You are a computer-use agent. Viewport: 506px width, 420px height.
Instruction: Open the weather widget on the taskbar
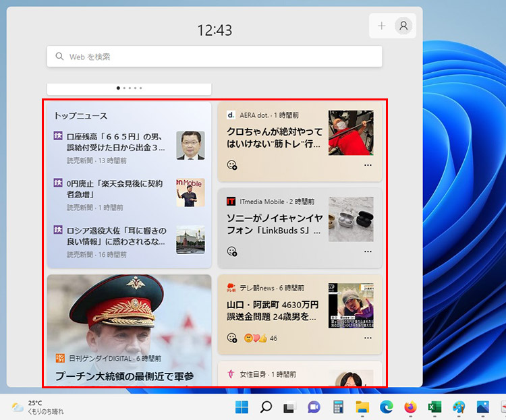click(38, 407)
